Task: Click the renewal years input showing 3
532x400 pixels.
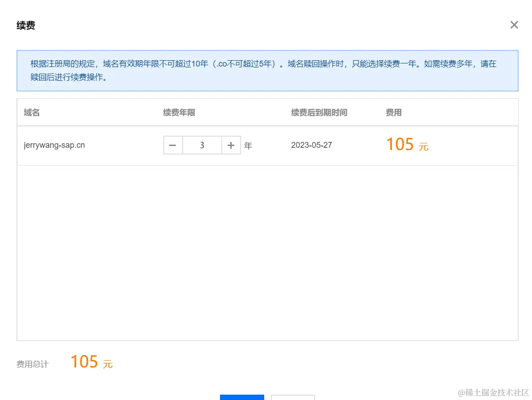Action: 202,145
